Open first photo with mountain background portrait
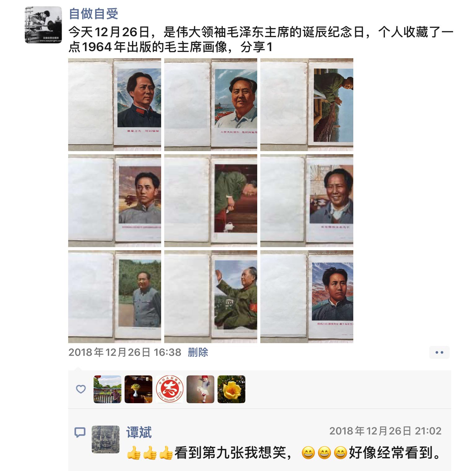The width and height of the screenshot is (476, 471). (115, 105)
